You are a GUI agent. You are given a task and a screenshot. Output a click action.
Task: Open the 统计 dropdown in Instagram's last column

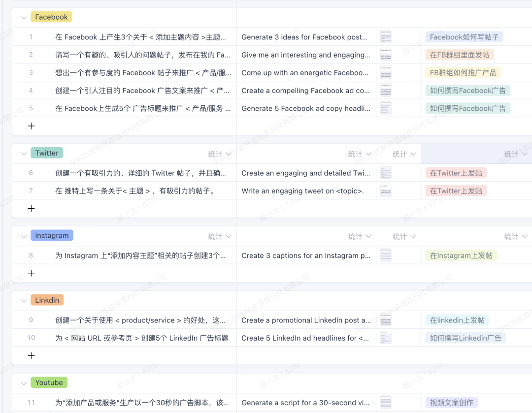click(515, 237)
